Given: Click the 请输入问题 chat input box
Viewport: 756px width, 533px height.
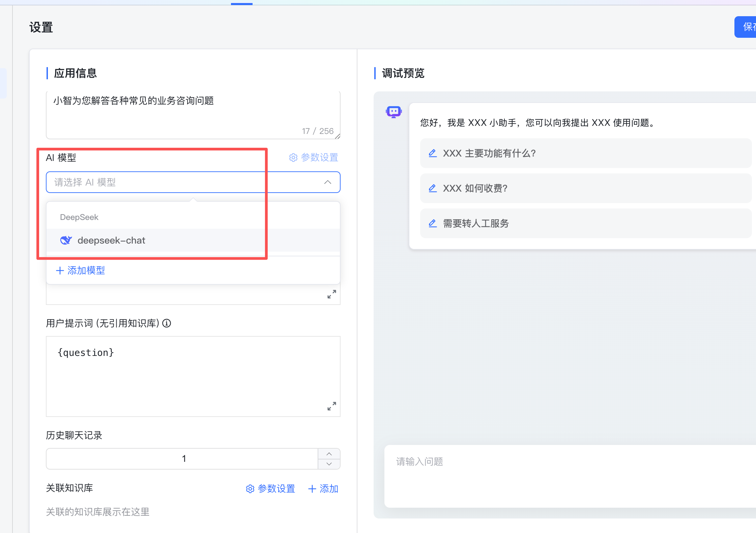Looking at the screenshot, I should tap(570, 476).
